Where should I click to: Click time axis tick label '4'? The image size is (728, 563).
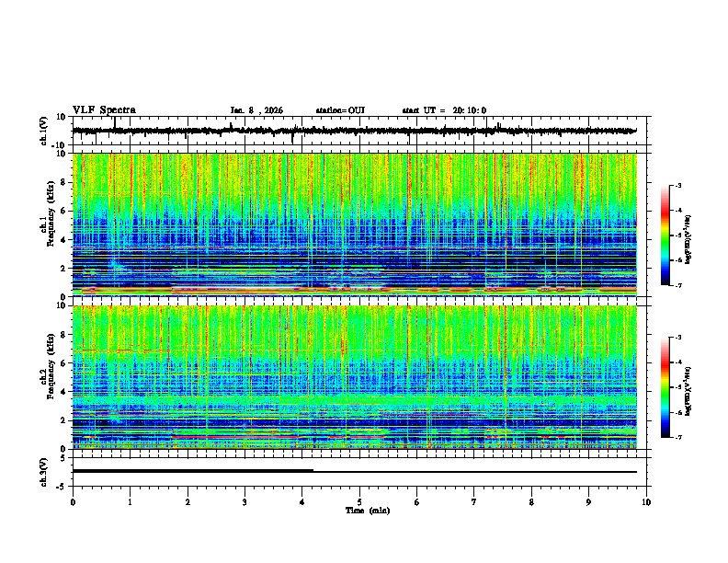[302, 502]
